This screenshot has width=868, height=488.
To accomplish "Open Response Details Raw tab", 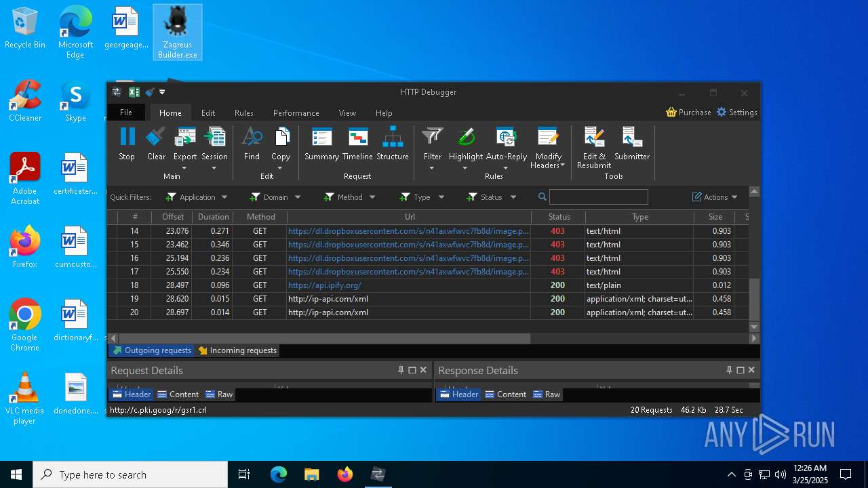I will [547, 394].
